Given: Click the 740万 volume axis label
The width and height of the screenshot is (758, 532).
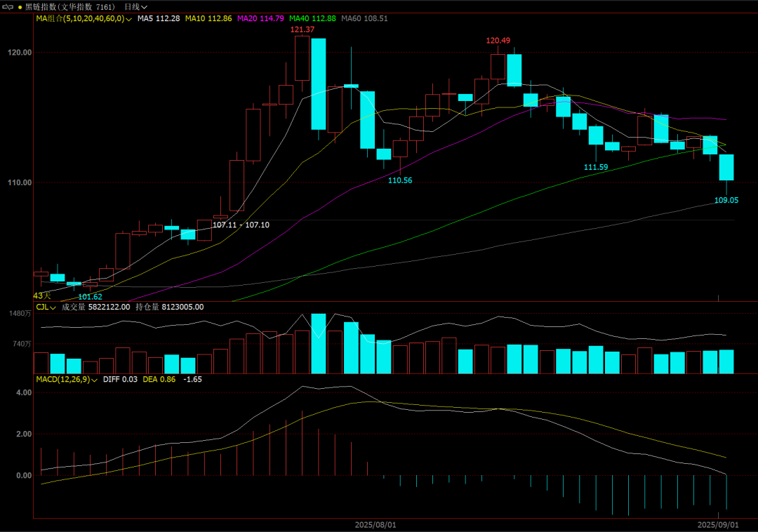Looking at the screenshot, I should tap(22, 344).
